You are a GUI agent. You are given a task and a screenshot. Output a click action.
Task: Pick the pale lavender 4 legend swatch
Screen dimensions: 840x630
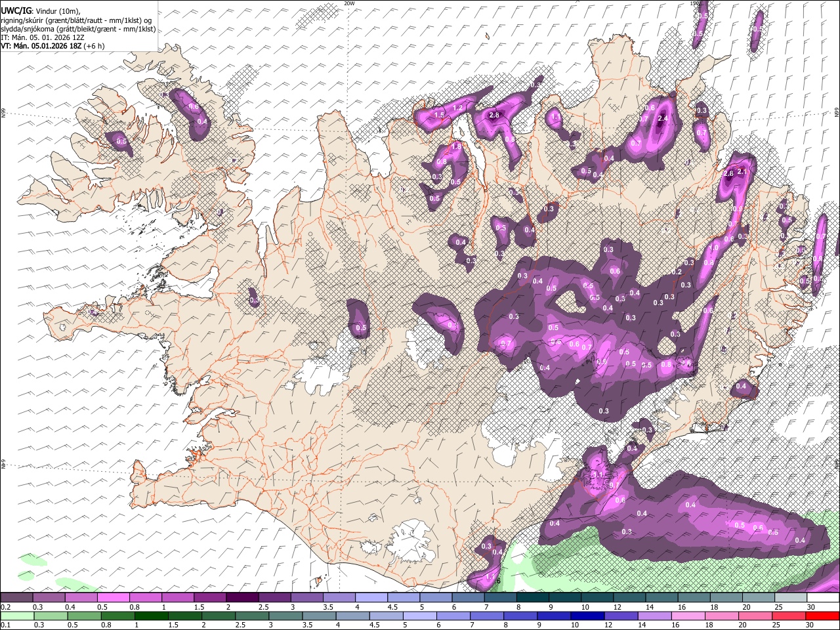pyautogui.click(x=371, y=598)
